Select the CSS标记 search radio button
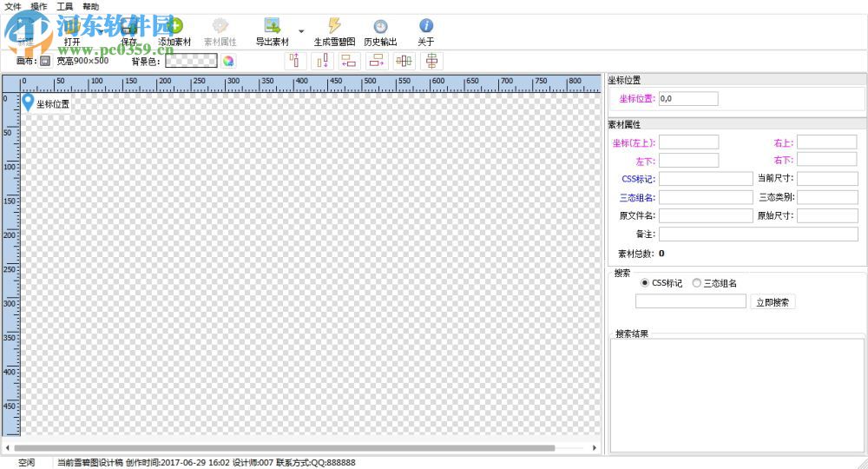Viewport: 868px width, 469px height. click(x=644, y=283)
